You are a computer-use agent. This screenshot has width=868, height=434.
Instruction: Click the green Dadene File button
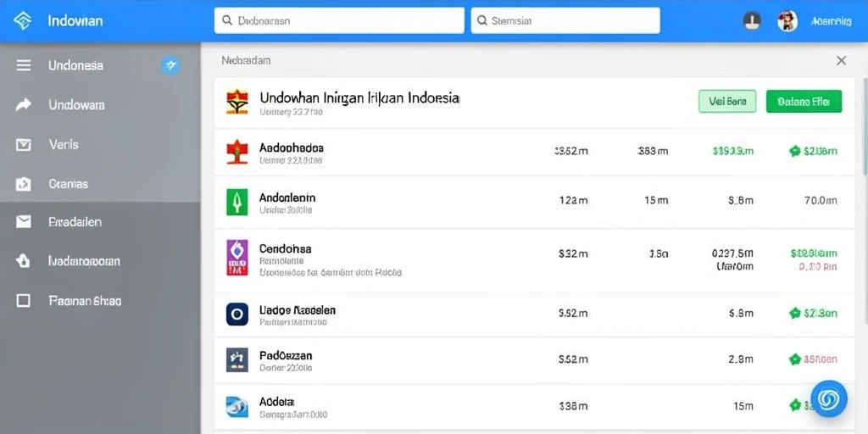coord(804,102)
